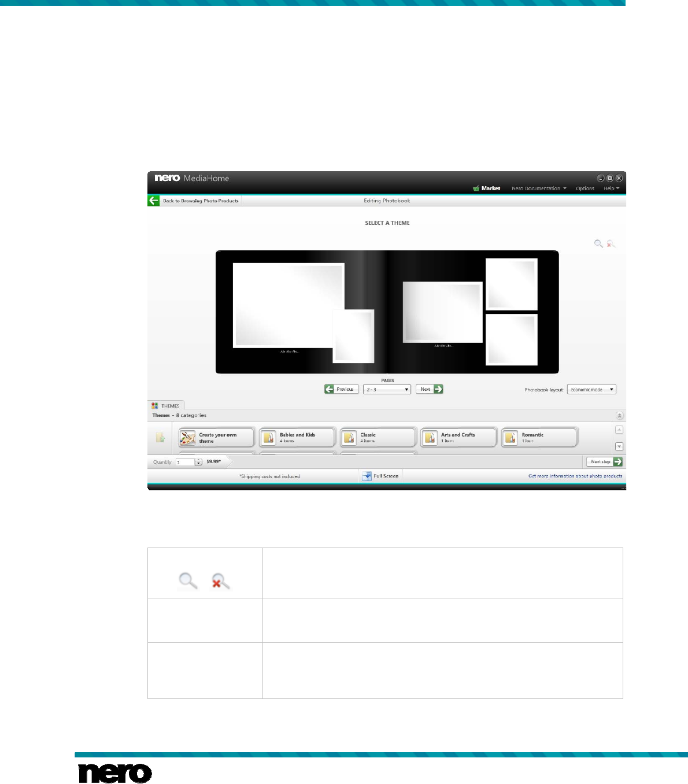
Task: Zoom in with the magnifier icon
Action: pos(598,244)
